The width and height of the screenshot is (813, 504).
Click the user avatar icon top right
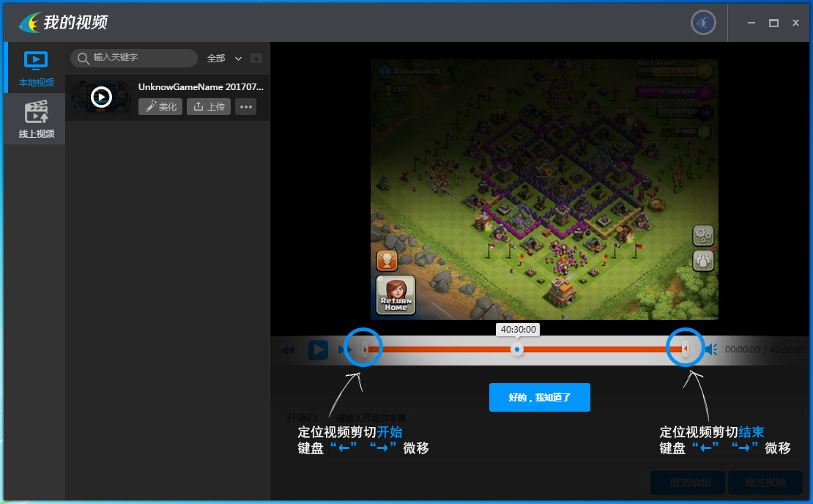702,22
